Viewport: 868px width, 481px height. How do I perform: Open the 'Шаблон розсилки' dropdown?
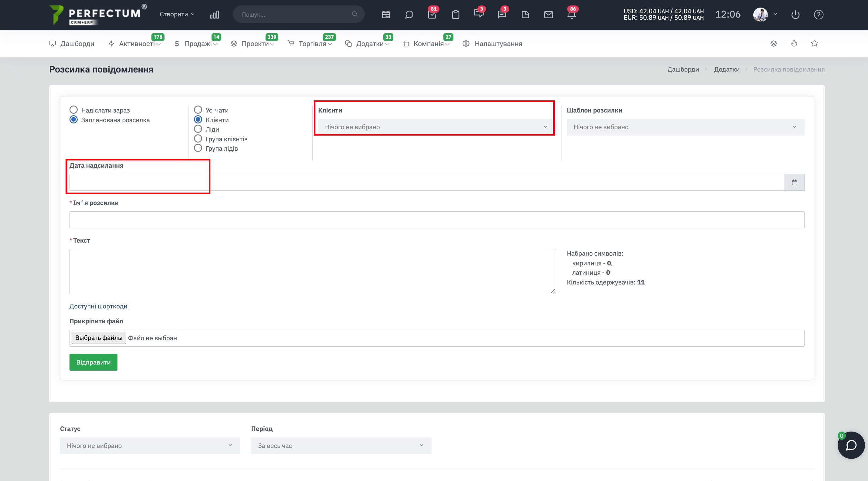coord(685,127)
